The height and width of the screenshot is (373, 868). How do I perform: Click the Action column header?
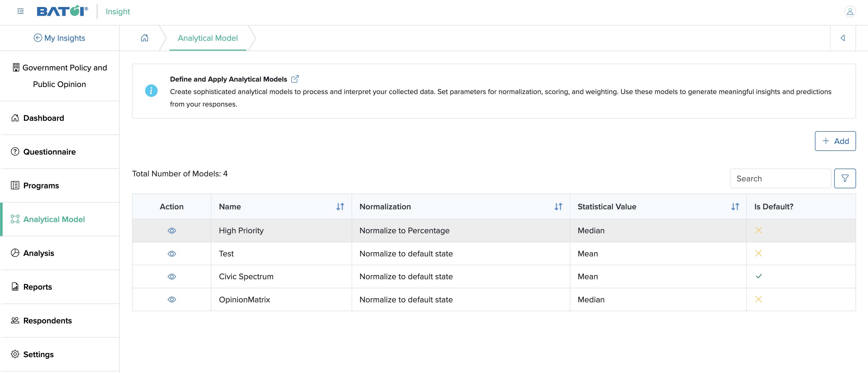point(172,207)
